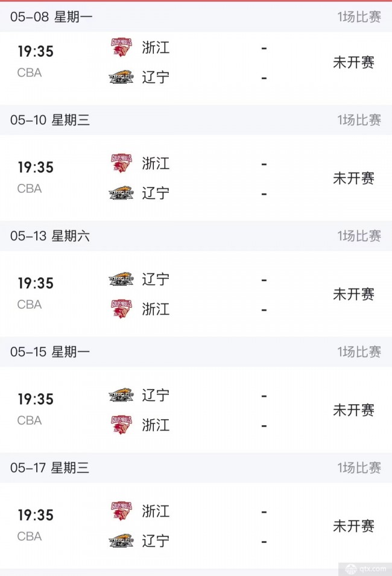This screenshot has width=392, height=576.
Task: Tap CBA league label in 05-17 match
Action: click(x=30, y=536)
